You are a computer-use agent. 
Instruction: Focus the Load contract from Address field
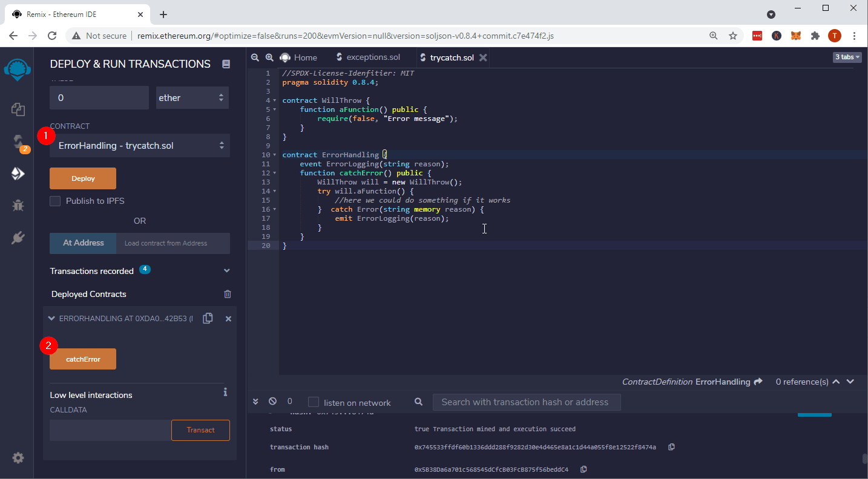click(x=173, y=243)
